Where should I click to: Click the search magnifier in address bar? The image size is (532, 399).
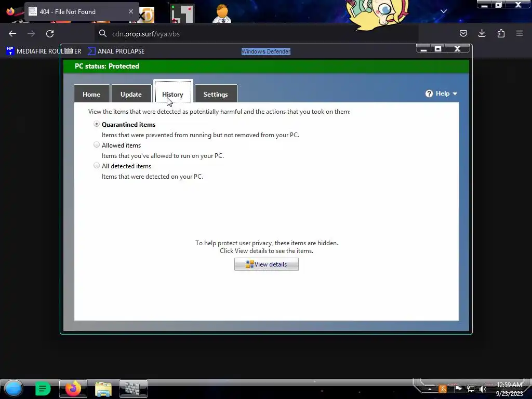[x=103, y=34]
